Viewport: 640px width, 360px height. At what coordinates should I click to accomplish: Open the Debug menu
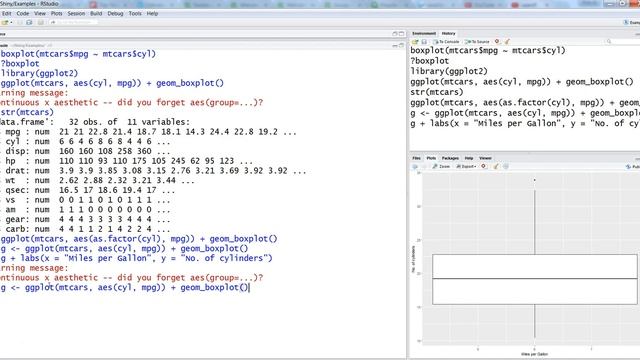point(115,13)
